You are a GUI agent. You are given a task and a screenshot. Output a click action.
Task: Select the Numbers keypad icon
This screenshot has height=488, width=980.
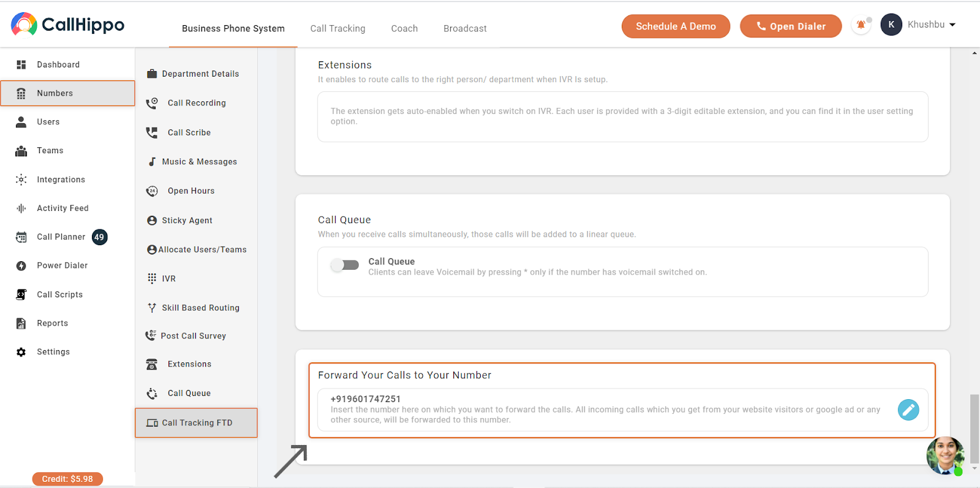click(21, 93)
